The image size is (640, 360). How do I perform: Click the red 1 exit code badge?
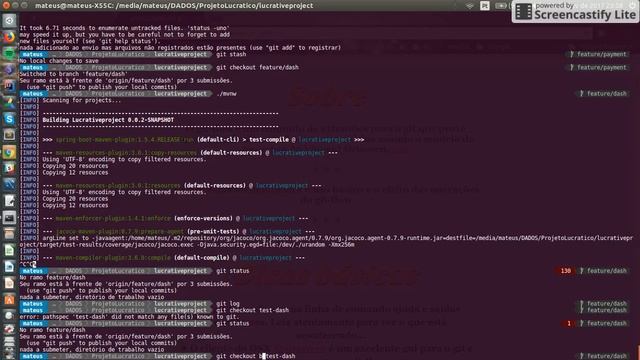(569, 323)
